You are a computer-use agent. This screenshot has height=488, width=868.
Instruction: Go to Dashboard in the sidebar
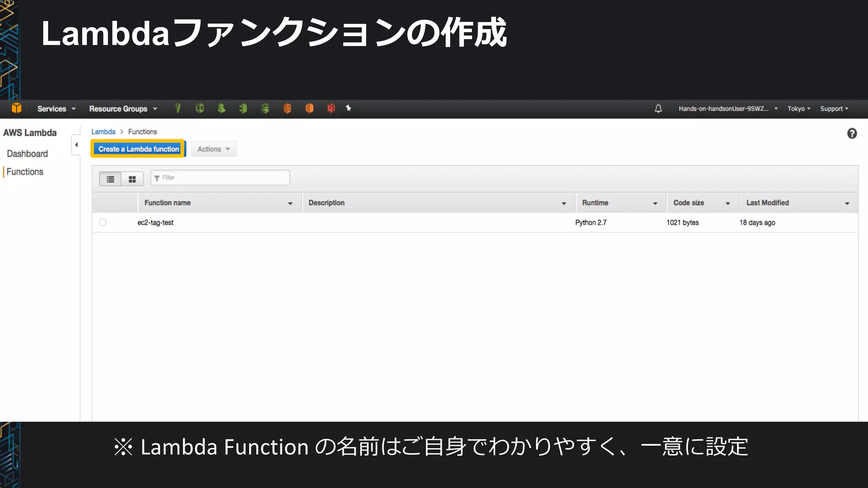pyautogui.click(x=27, y=154)
